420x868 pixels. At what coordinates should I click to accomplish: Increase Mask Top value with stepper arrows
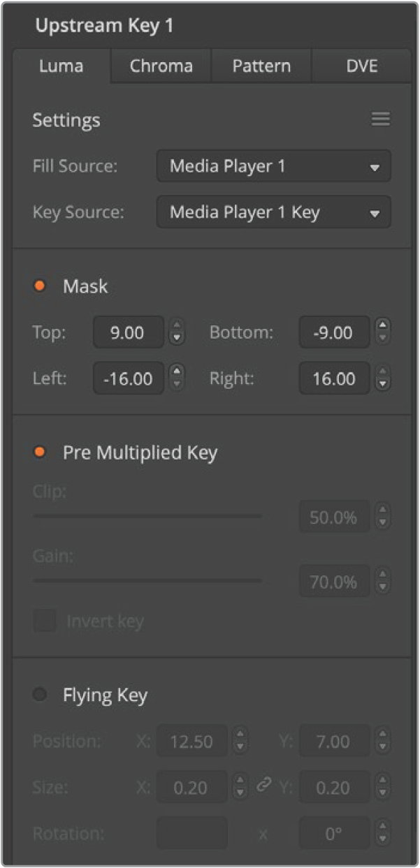click(178, 325)
